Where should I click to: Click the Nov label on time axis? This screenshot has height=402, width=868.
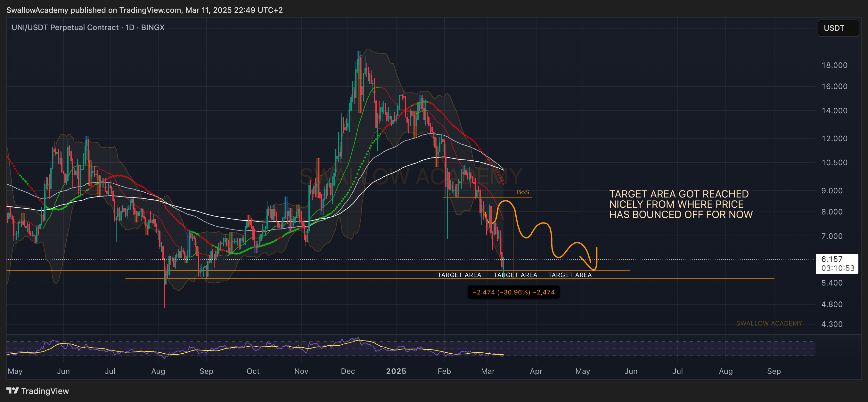click(x=301, y=371)
